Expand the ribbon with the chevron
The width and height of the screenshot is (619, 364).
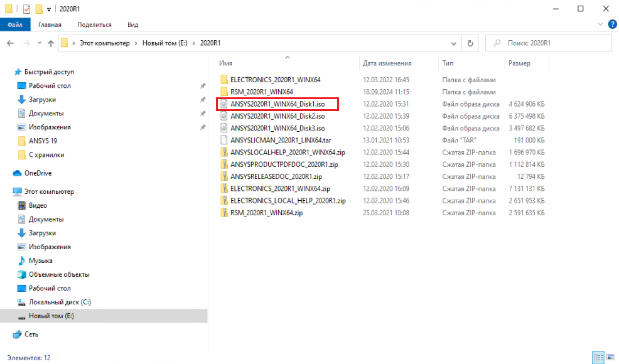click(600, 24)
